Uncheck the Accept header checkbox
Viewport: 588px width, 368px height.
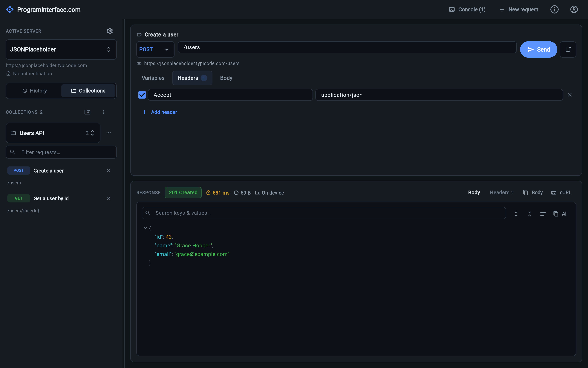pos(142,95)
